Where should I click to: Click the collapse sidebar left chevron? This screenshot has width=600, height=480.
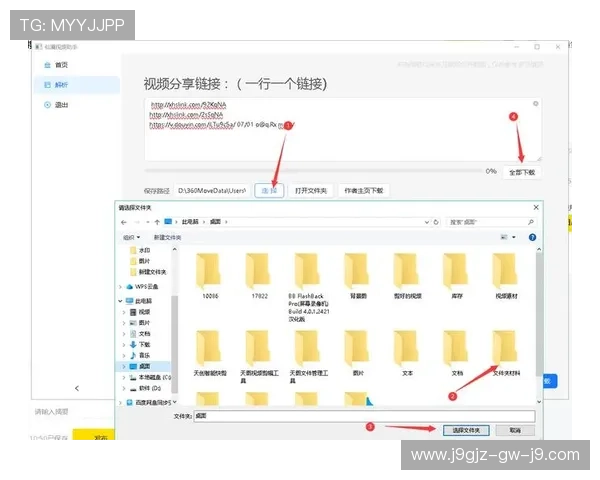[77, 388]
